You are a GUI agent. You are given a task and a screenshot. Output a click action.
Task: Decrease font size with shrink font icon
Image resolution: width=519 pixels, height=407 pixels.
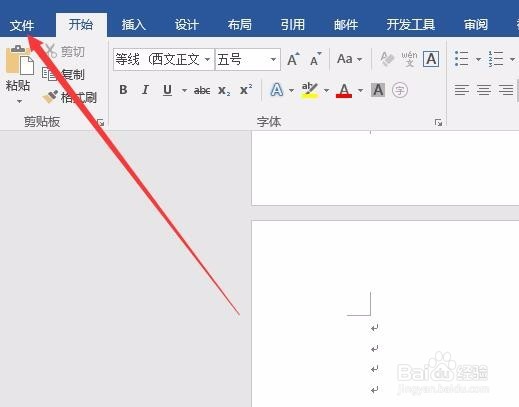pyautogui.click(x=315, y=59)
